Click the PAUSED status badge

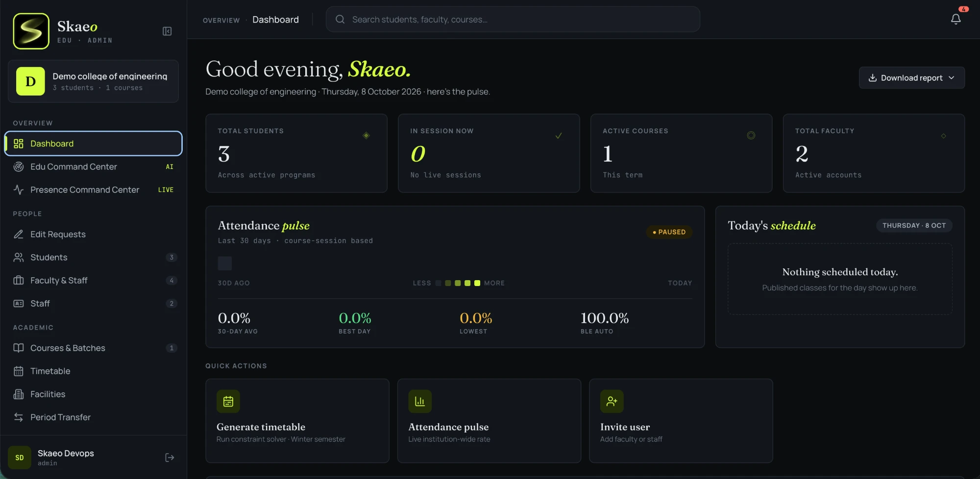[669, 232]
